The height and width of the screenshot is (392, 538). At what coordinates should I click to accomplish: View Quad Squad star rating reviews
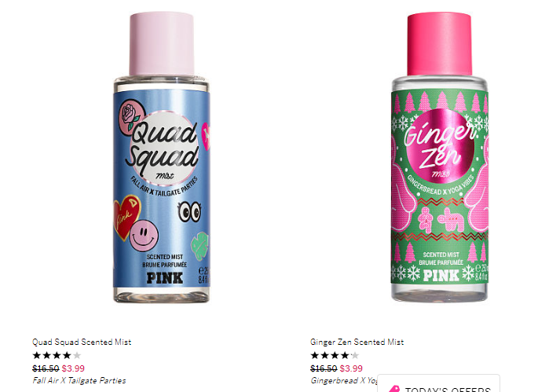(x=57, y=355)
